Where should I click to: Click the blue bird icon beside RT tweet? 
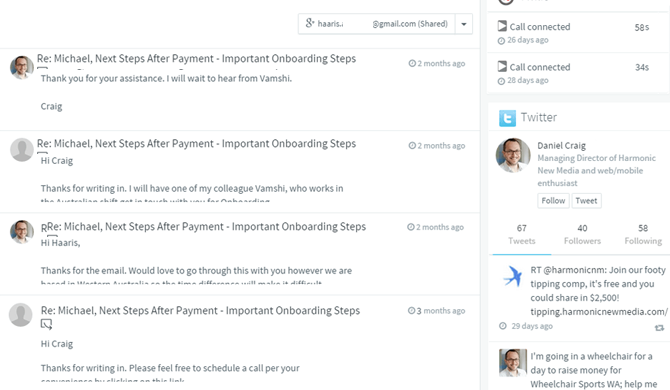[x=513, y=276]
